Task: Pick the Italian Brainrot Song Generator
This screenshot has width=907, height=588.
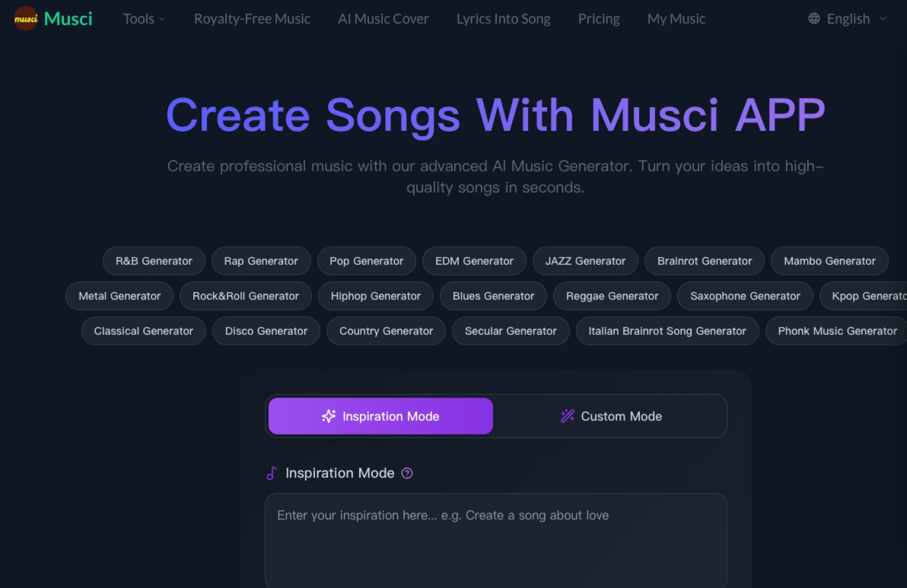Action: point(667,331)
